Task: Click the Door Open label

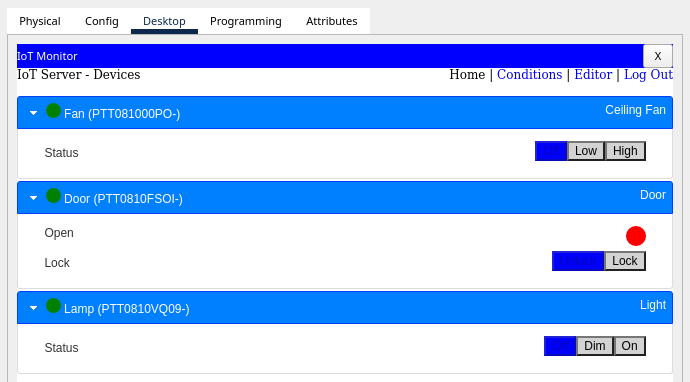Action: tap(59, 233)
